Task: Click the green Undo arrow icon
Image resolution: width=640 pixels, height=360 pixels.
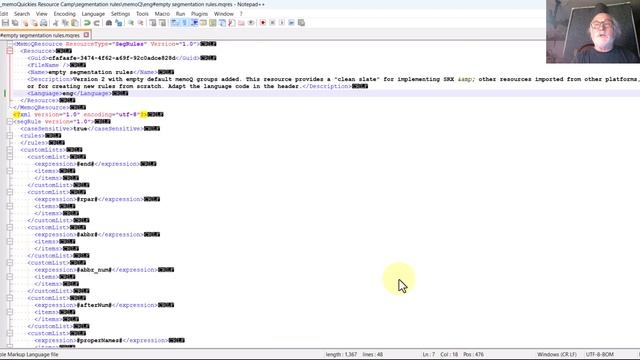Action: (87, 23)
